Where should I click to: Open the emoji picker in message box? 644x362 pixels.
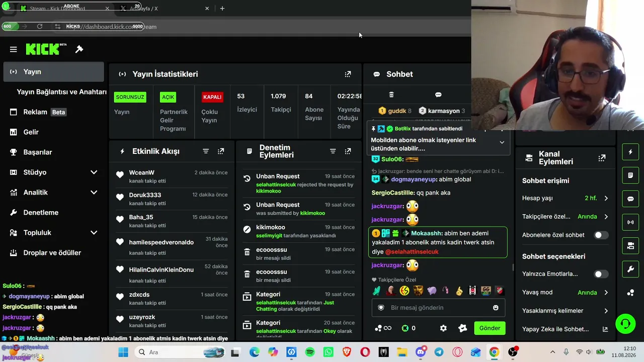click(496, 308)
